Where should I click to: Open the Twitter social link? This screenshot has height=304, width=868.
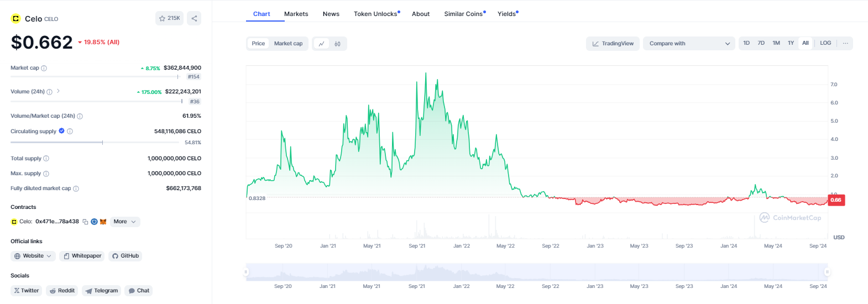27,291
